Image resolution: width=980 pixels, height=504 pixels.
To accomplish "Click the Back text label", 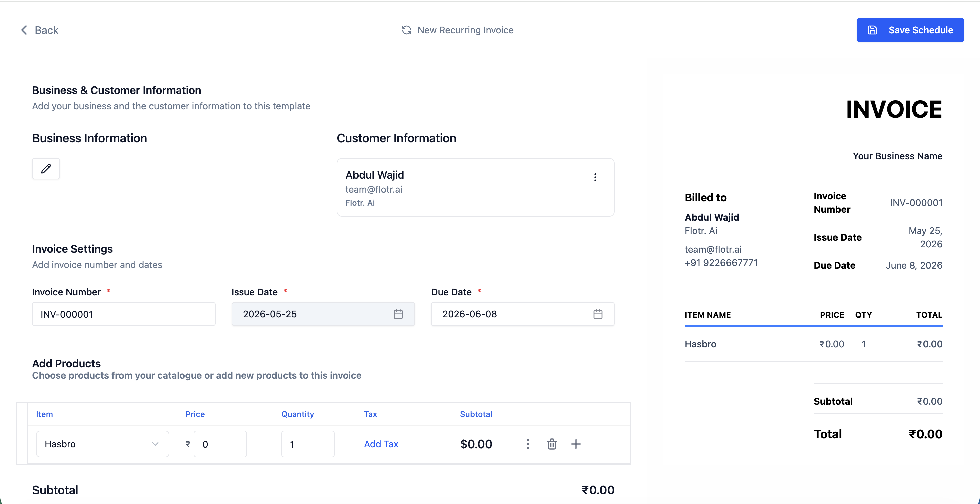I will click(x=46, y=30).
